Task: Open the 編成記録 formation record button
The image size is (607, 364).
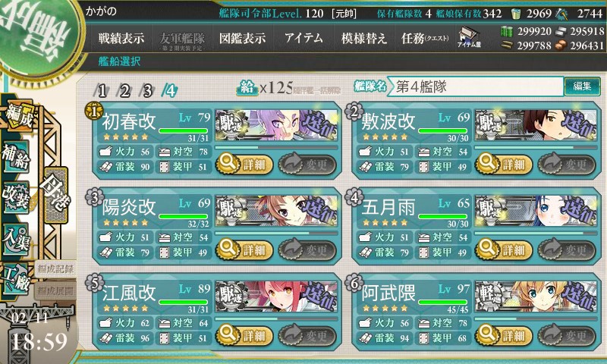Action: pyautogui.click(x=55, y=269)
